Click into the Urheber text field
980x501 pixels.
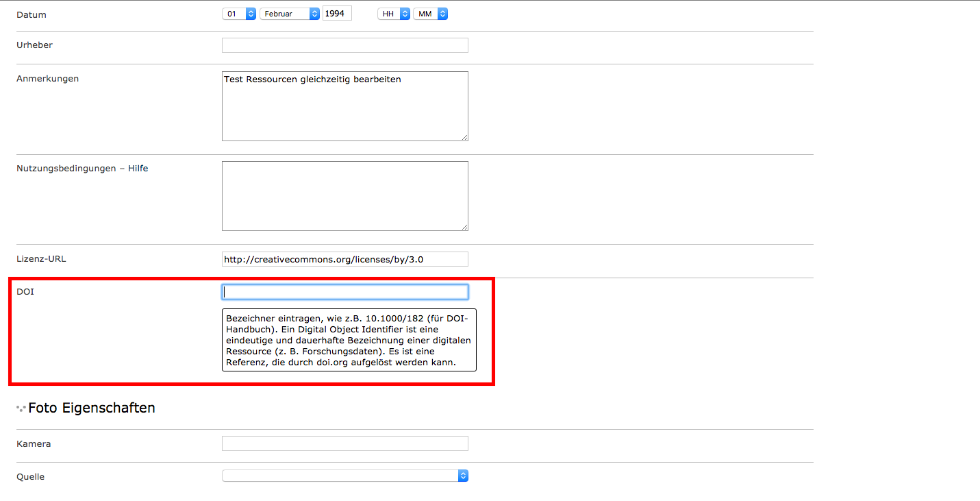[344, 45]
